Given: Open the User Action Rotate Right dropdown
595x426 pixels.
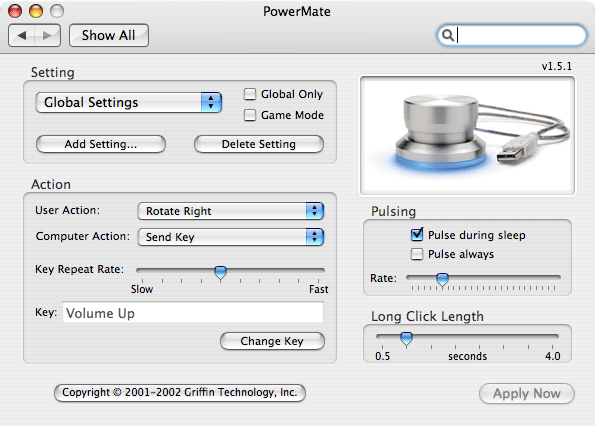Looking at the screenshot, I should coord(231,211).
